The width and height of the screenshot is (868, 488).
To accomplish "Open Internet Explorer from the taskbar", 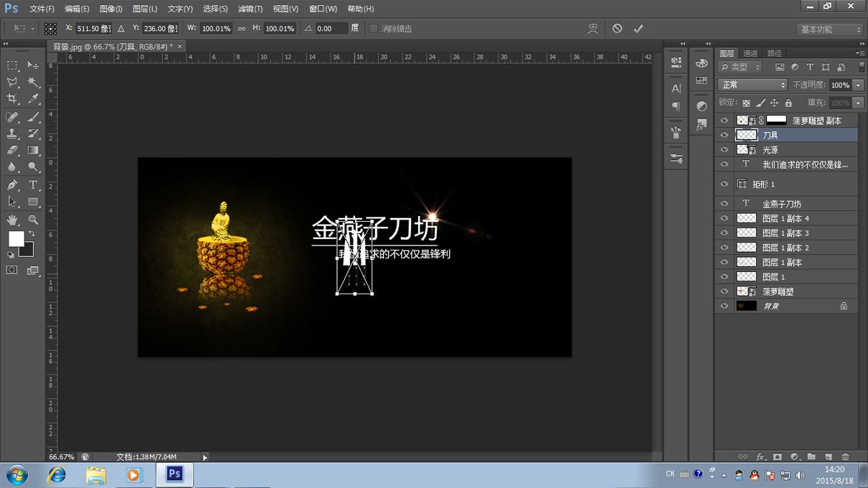I will [x=57, y=475].
